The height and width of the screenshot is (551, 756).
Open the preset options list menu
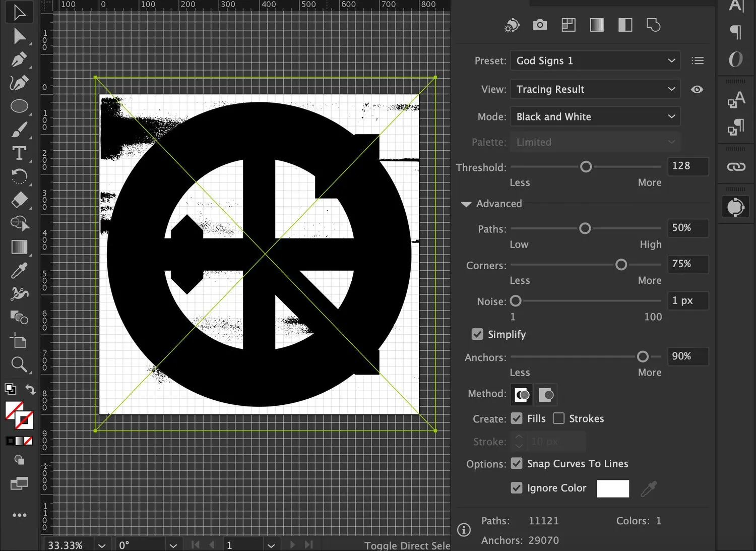[x=698, y=60]
